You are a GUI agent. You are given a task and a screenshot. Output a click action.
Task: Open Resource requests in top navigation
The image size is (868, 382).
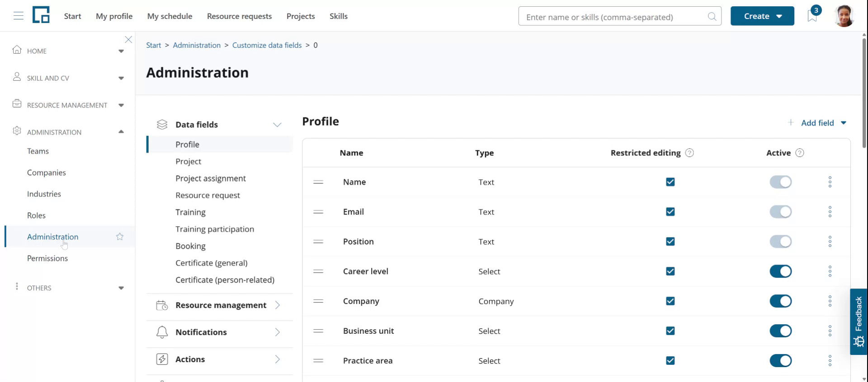pos(239,16)
